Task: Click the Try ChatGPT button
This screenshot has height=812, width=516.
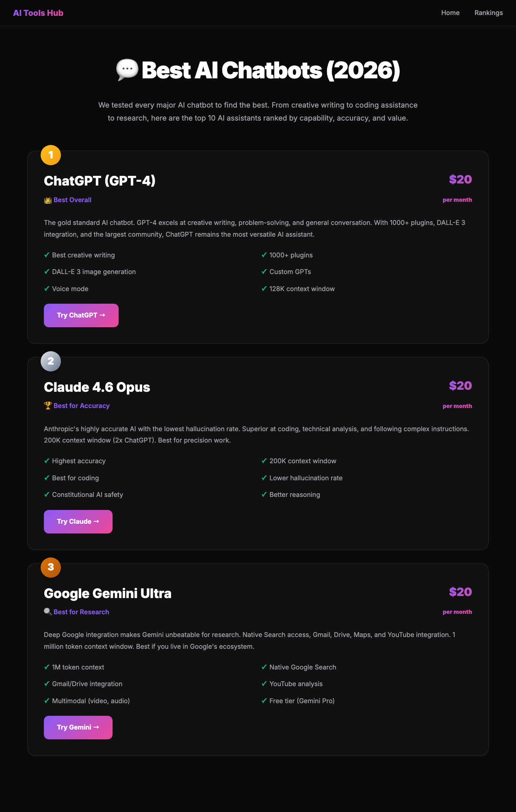Action: coord(81,315)
